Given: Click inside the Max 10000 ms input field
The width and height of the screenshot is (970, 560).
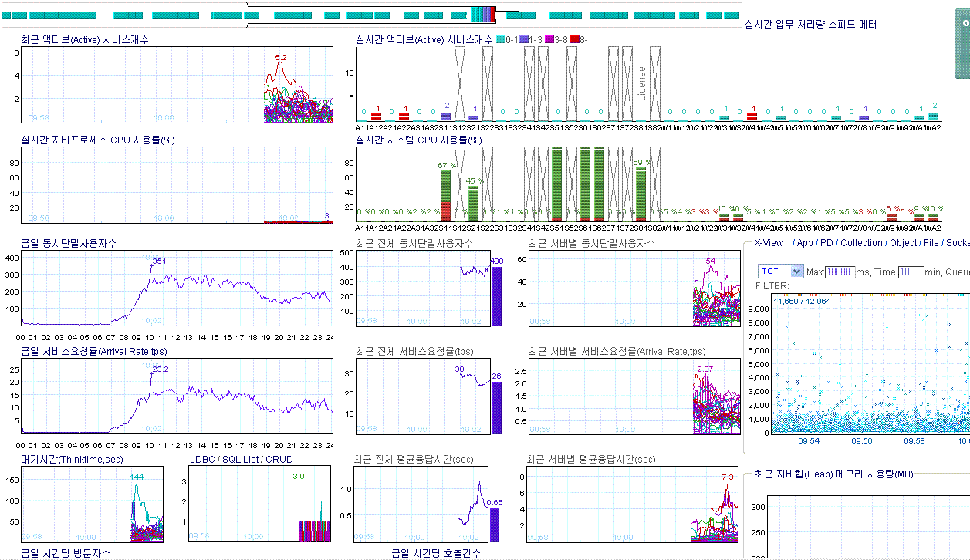Looking at the screenshot, I should coord(839,271).
